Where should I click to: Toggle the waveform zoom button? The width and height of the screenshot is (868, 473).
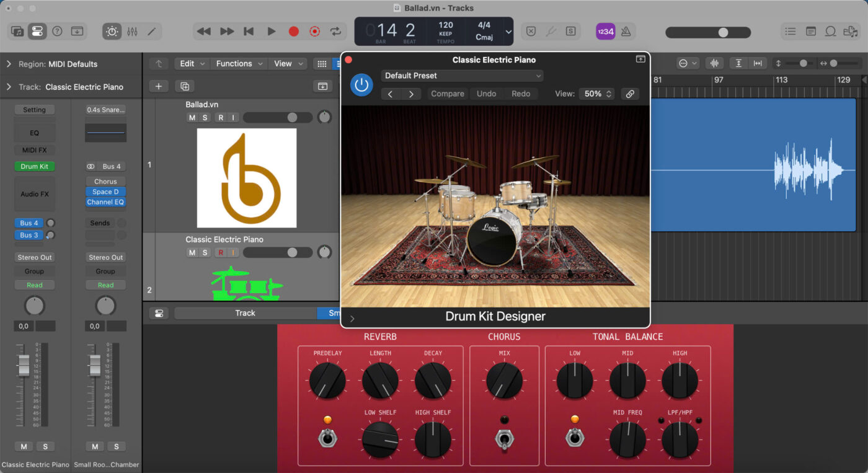tap(715, 63)
